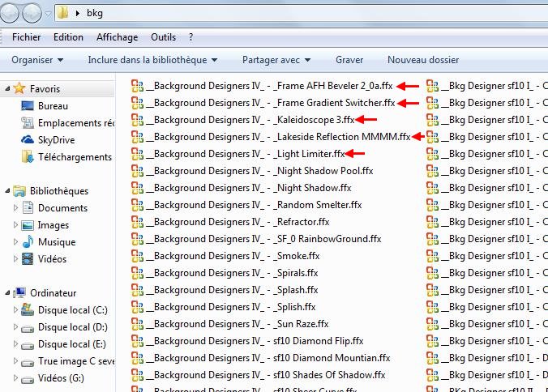Open the Affichage menu
This screenshot has height=392, width=548.
(117, 37)
